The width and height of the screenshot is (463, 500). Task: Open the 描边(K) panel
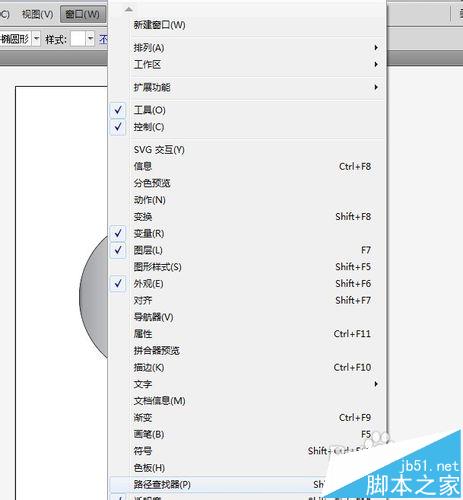[247, 367]
